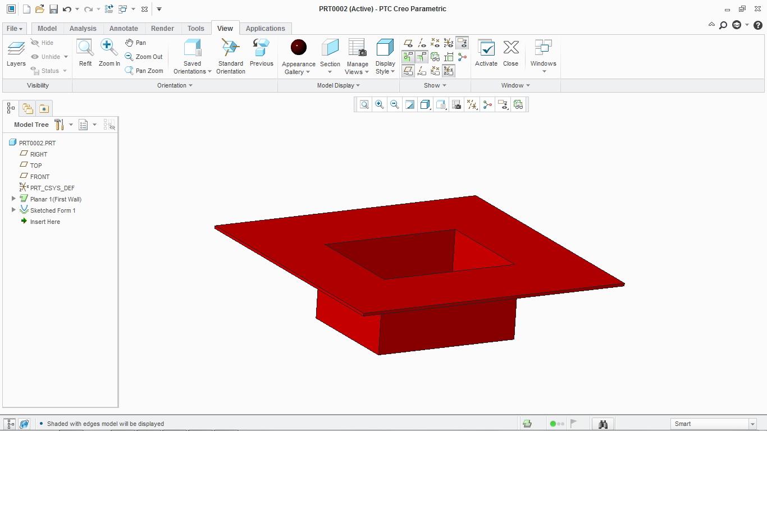Click the Section cube icon
The image size is (767, 532).
coord(330,48)
